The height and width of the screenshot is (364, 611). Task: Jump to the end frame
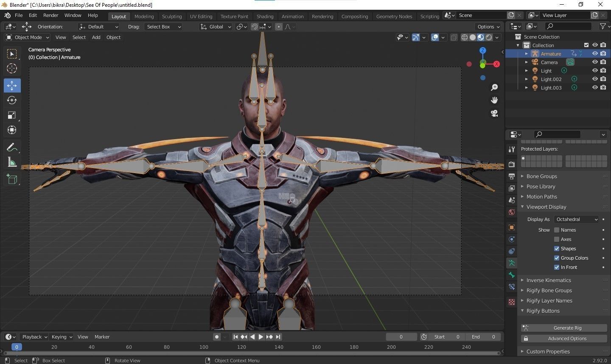(278, 337)
